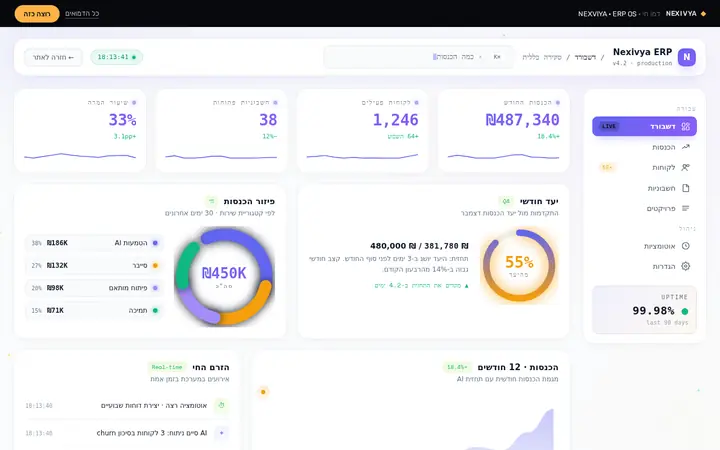This screenshot has width=720, height=450.
Task: Click the purple sparkle icon beside churn event
Action: (221, 433)
